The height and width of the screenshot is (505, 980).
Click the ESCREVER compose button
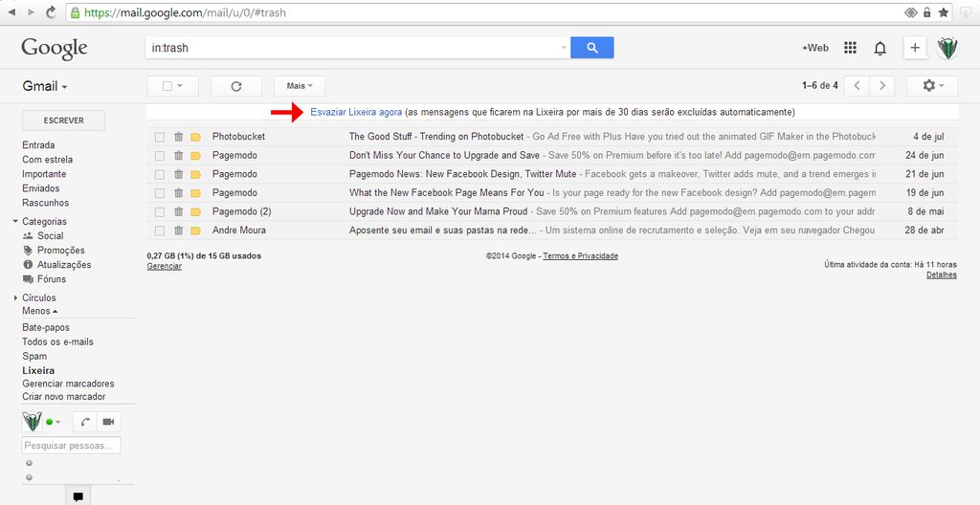click(64, 121)
